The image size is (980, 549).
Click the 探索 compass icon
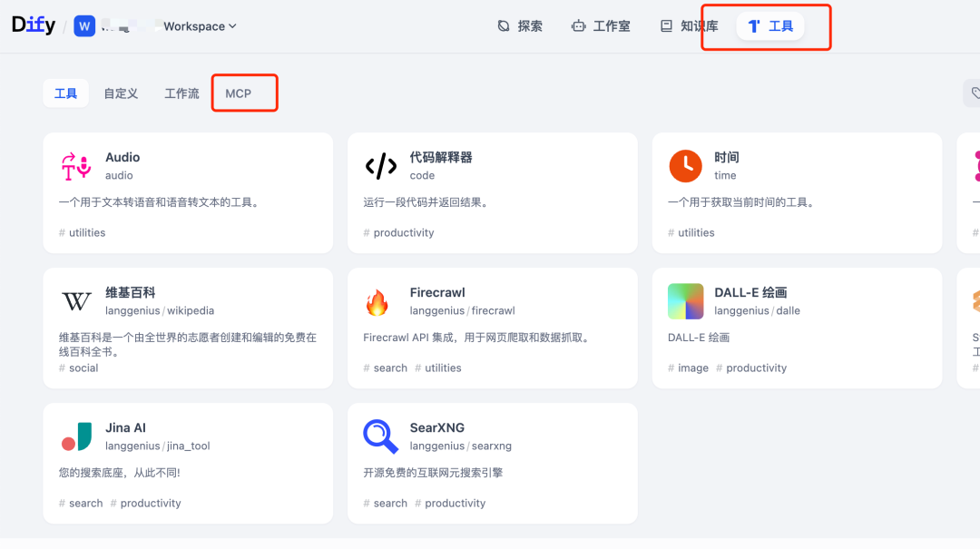click(x=503, y=26)
